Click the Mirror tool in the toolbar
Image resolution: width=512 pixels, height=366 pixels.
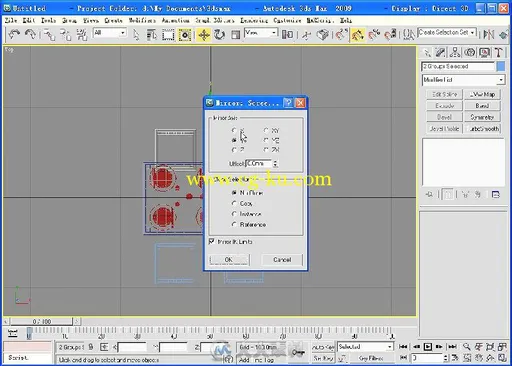(489, 34)
